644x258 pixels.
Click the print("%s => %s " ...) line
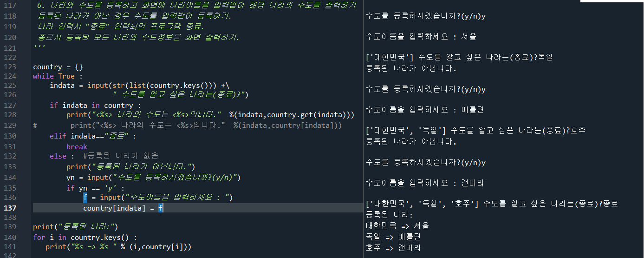tap(118, 247)
